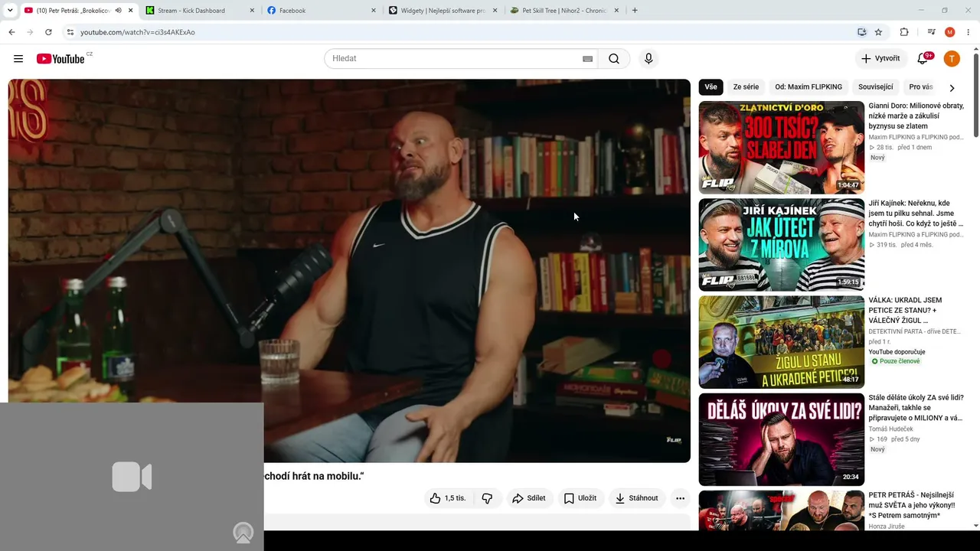This screenshot has width=980, height=551.
Task: Open the YouTube account avatar menu
Action: click(x=952, y=59)
